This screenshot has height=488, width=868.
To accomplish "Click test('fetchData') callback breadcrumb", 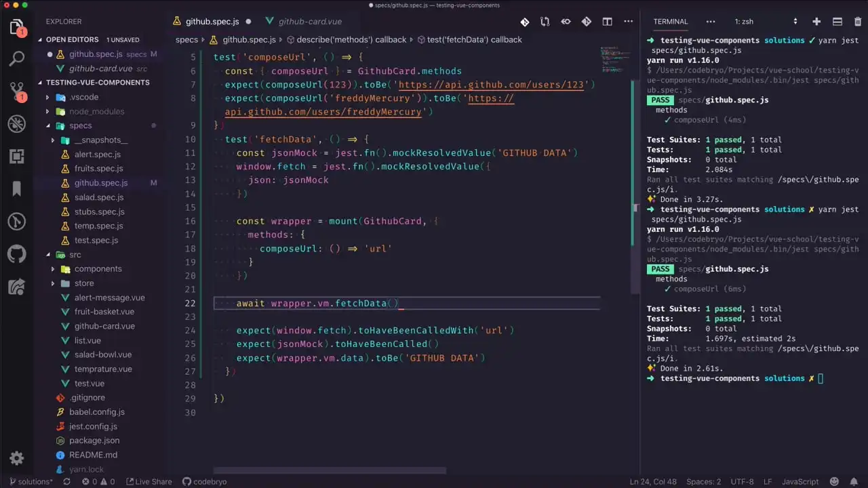I will pos(469,40).
